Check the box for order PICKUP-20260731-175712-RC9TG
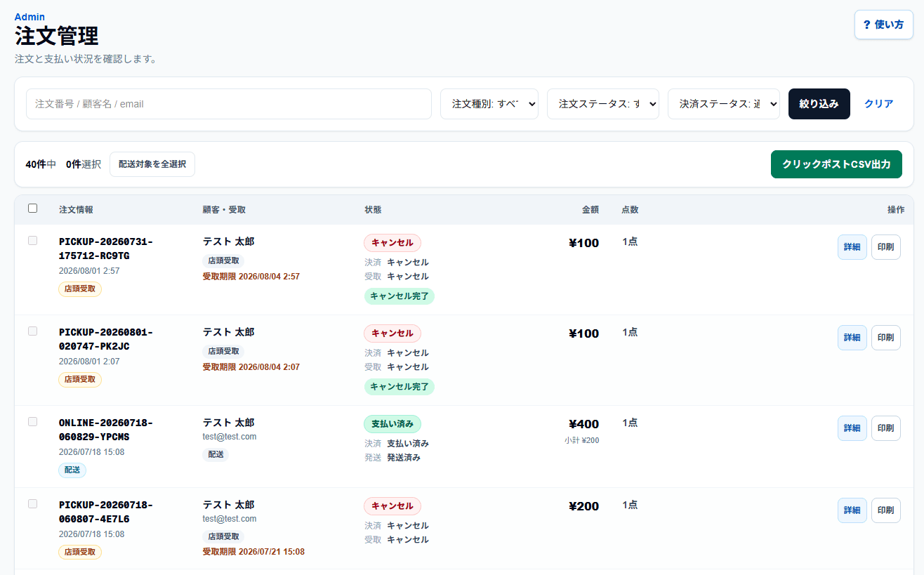This screenshot has width=924, height=575. coord(32,240)
